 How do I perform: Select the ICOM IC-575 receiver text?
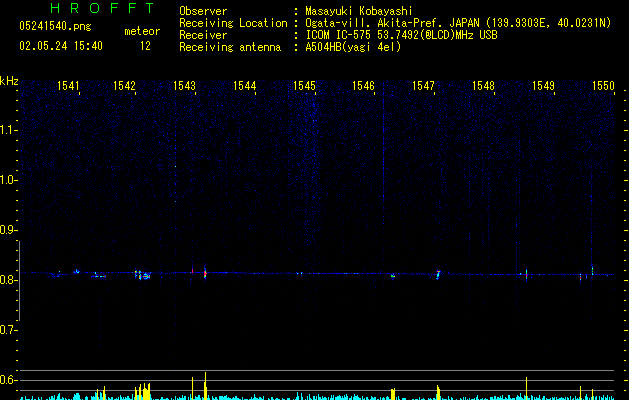401,35
